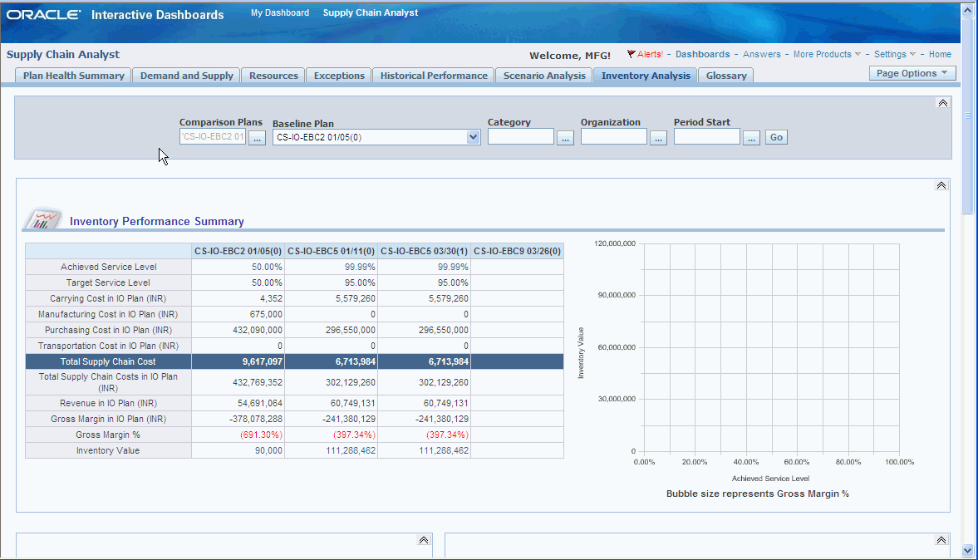Screen dimensions: 978x560
Task: Click column header CS-IO-EBC9 03/26(0)
Action: [517, 251]
